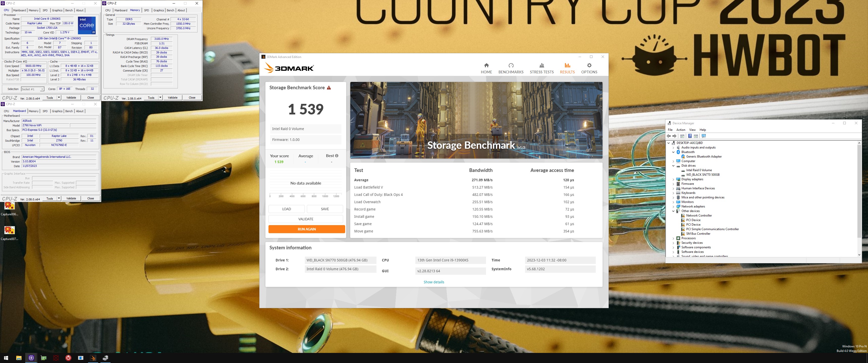Collapse the DESKTOP-A0CQJBD root node
Image resolution: width=868 pixels, height=363 pixels.
click(669, 143)
